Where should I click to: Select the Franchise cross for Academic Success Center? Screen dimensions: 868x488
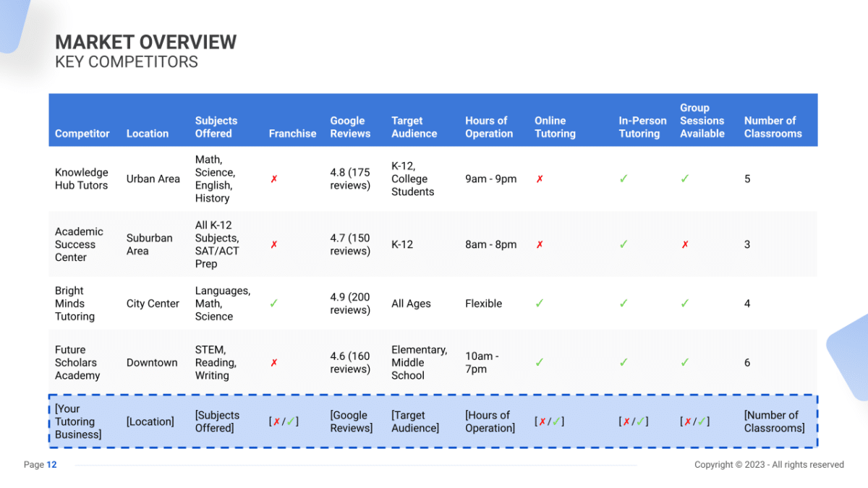tap(273, 245)
